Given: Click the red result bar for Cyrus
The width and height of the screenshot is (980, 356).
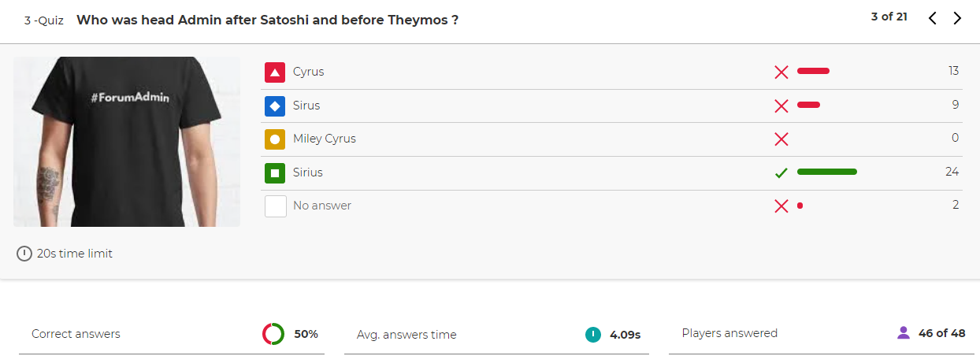Looking at the screenshot, I should pyautogui.click(x=813, y=71).
